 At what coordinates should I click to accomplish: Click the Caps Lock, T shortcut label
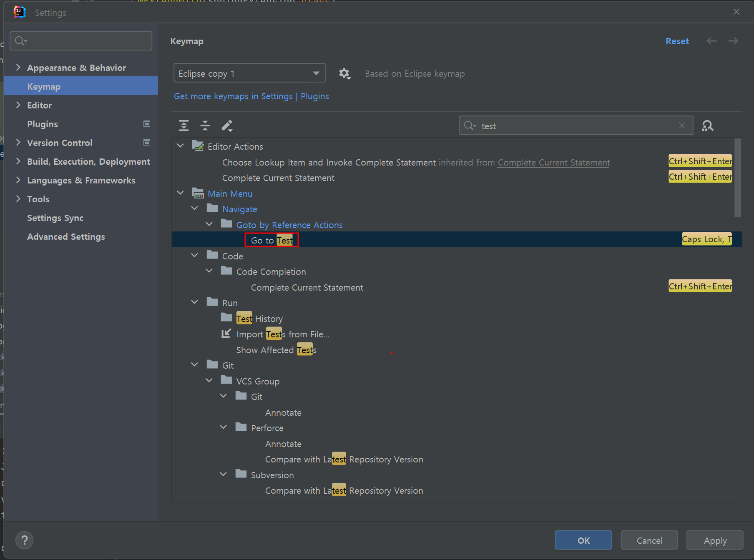(706, 239)
